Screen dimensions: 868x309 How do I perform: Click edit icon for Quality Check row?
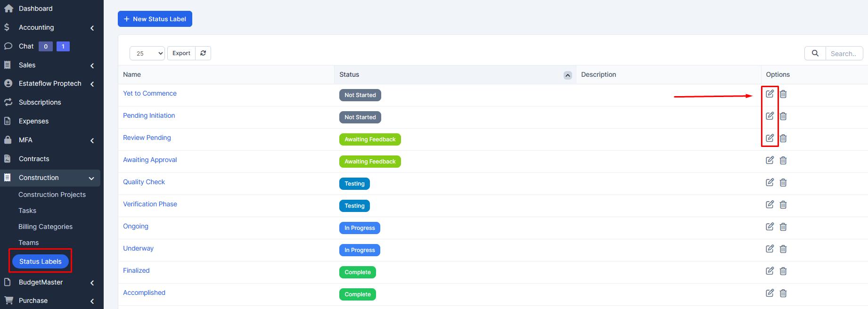pos(770,182)
